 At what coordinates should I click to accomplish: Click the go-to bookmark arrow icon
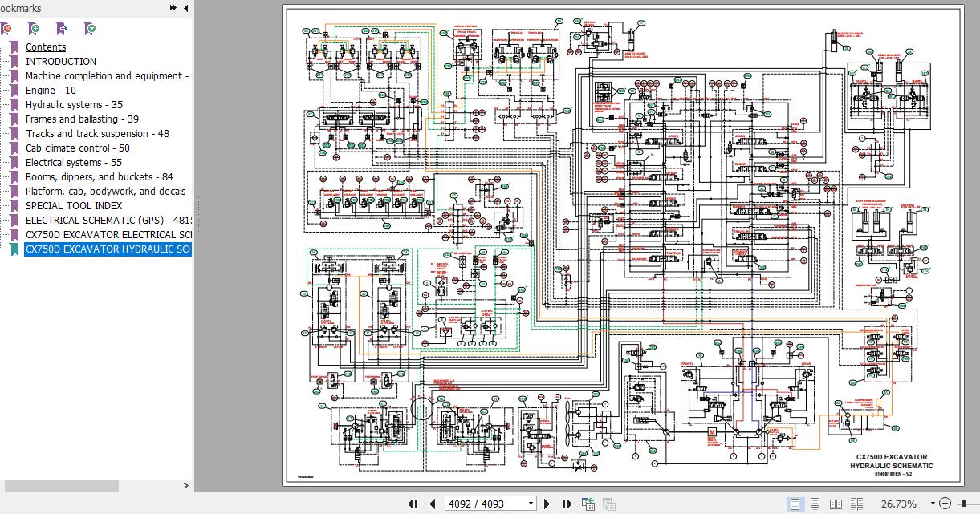[62, 29]
